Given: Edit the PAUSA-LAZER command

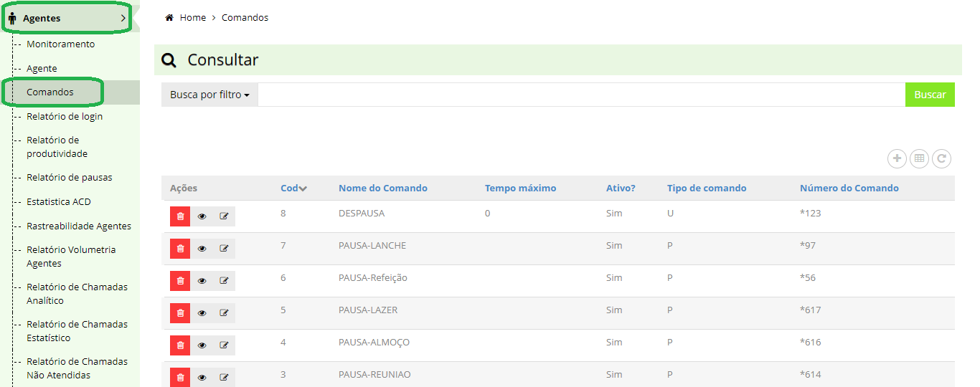Looking at the screenshot, I should 224,313.
